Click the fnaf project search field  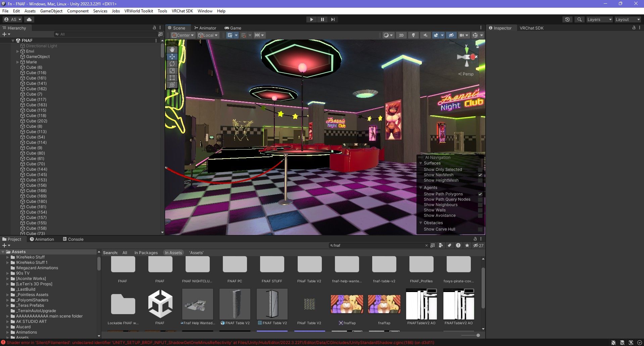coord(379,246)
